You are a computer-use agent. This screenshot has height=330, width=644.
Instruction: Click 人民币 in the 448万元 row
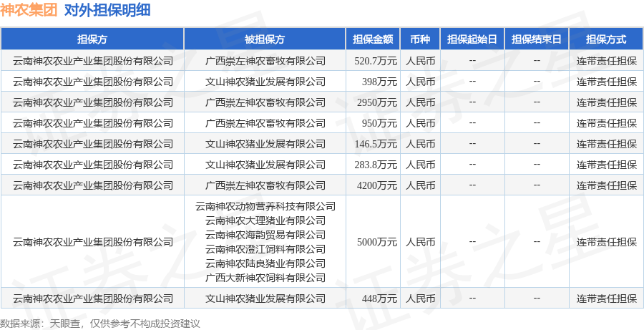coord(420,299)
